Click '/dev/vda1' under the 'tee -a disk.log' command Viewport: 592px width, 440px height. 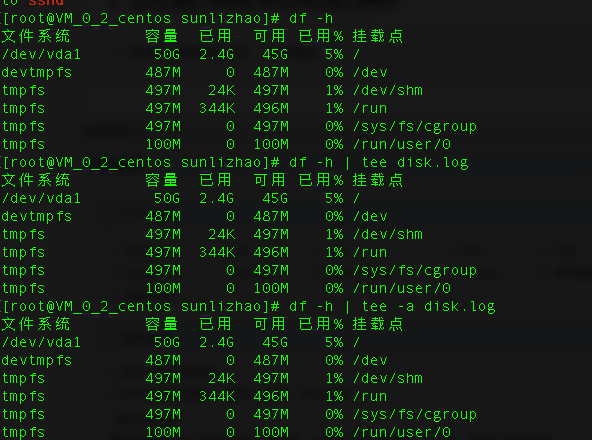click(x=42, y=343)
